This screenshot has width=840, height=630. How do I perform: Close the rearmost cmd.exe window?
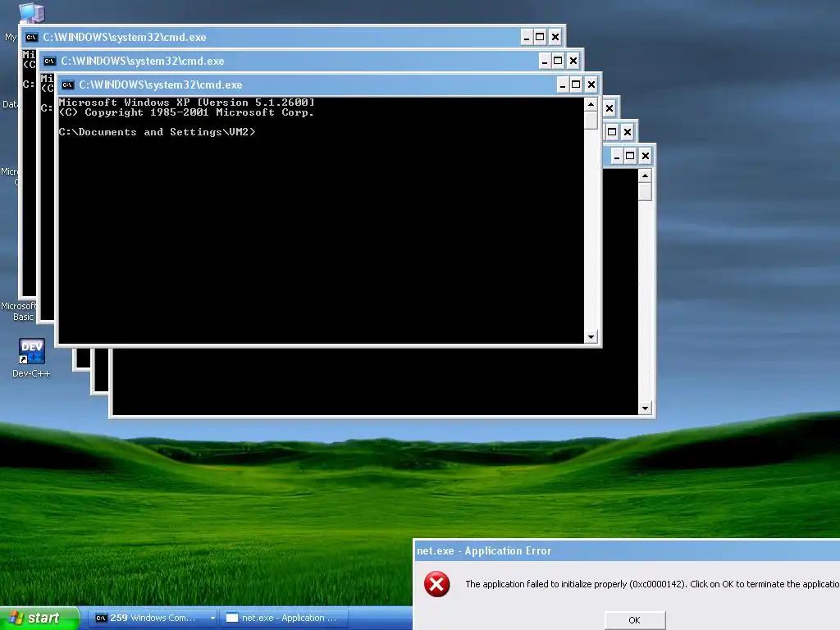click(555, 37)
